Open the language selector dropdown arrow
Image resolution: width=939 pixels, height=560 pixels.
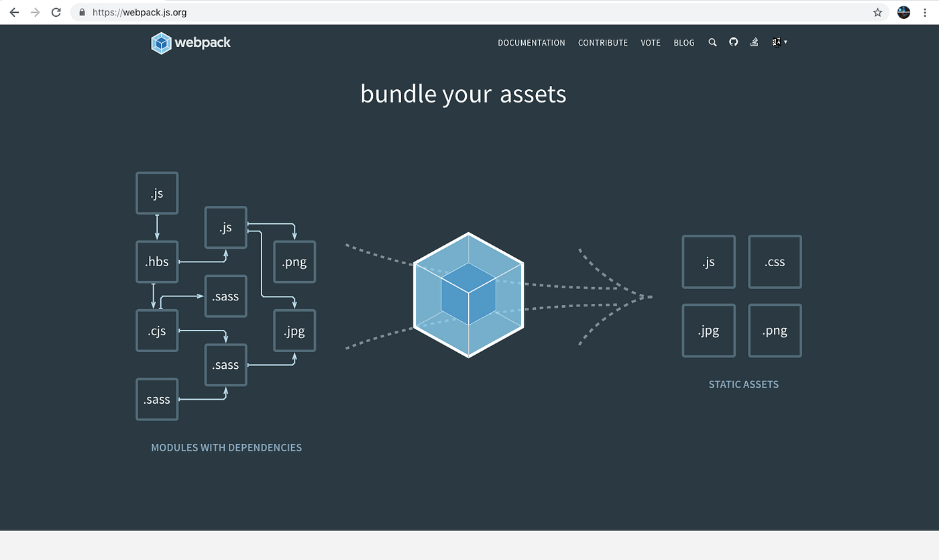click(x=785, y=42)
